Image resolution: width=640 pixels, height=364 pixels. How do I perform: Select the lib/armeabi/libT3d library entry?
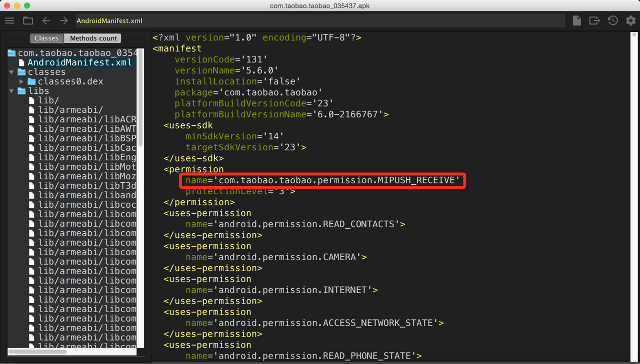pos(82,186)
